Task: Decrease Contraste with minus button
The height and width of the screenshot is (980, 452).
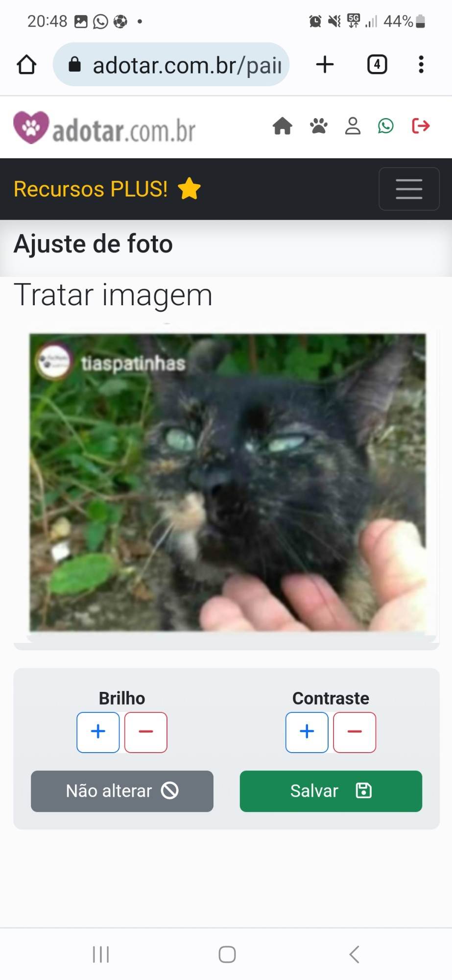Action: coord(355,732)
